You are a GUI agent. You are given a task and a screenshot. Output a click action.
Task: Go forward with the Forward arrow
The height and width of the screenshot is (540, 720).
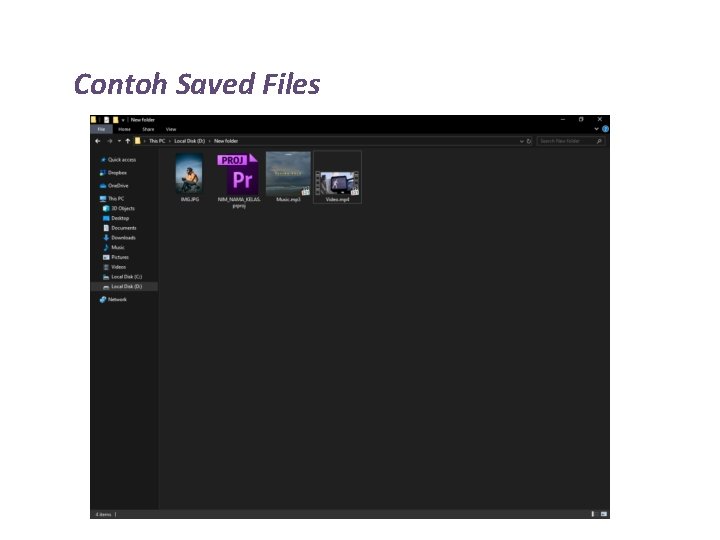109,141
